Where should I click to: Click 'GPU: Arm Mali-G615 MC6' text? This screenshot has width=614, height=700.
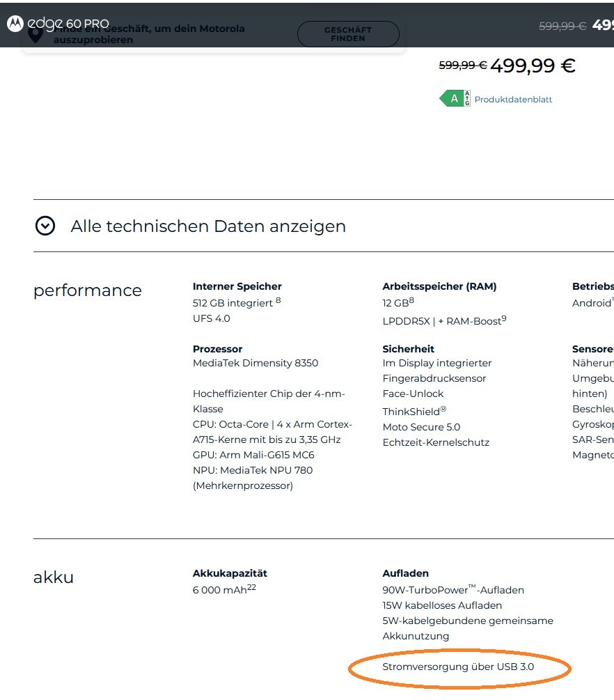(253, 455)
